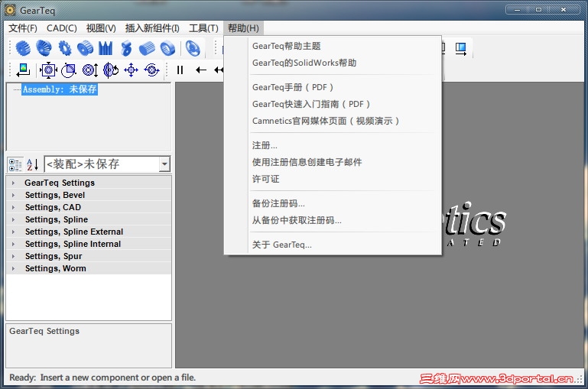This screenshot has width=588, height=389.
Task: Open the <装配>未保存 combo box dropdown
Action: coord(164,164)
